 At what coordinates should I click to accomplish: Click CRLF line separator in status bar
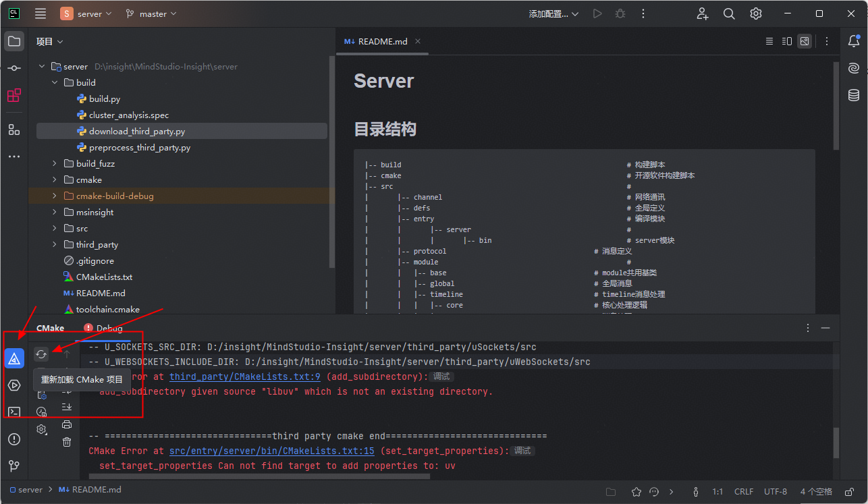744,491
